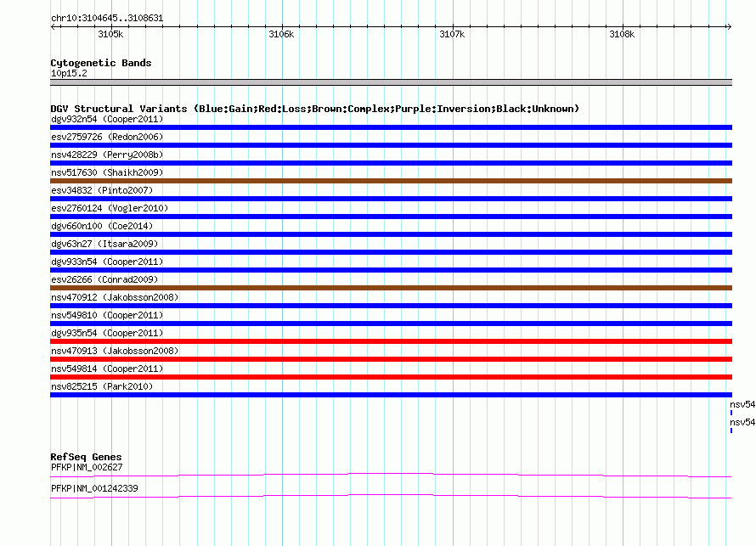Click the dgv660n100 (Coe2014) variant label

tap(102, 226)
